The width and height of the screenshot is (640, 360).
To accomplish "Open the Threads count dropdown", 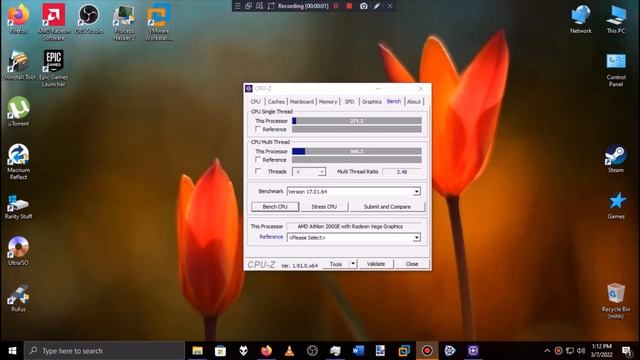I will (322, 172).
